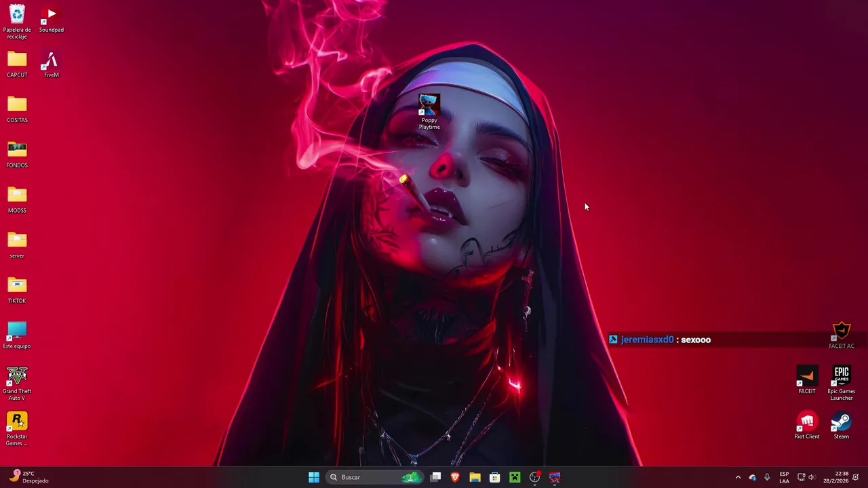
Task: Open the notifications bell icon
Action: point(856,477)
